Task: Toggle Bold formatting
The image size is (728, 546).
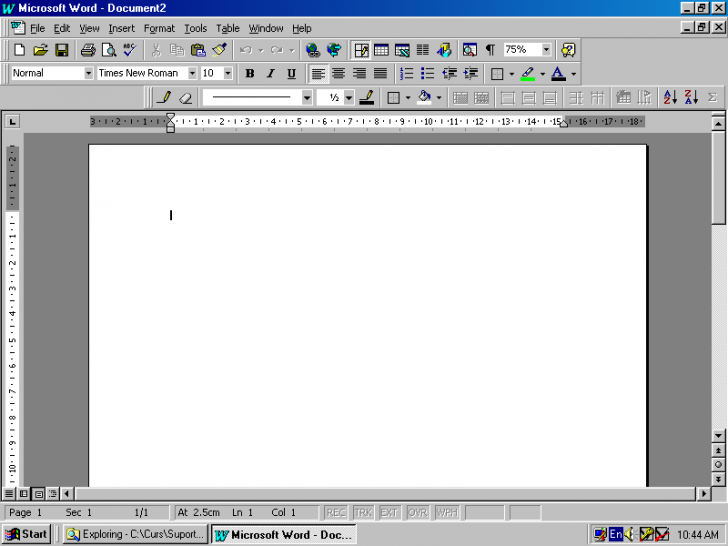Action: click(x=250, y=73)
